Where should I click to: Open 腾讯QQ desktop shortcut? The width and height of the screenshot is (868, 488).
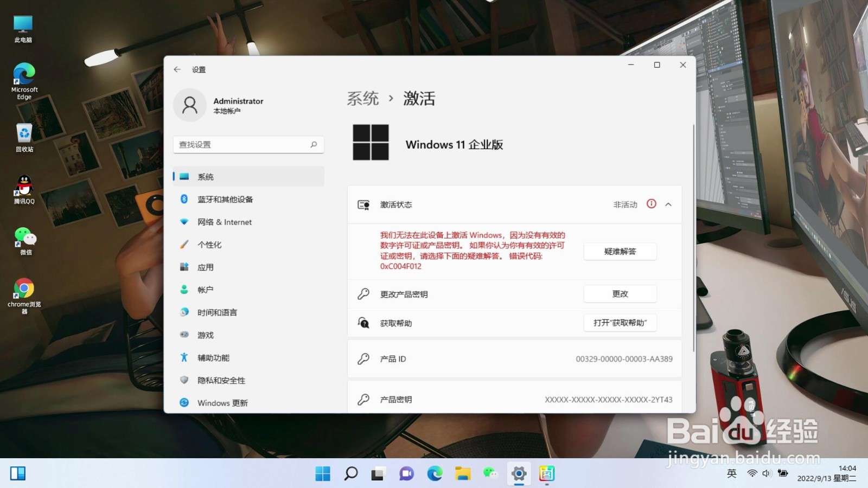(24, 190)
